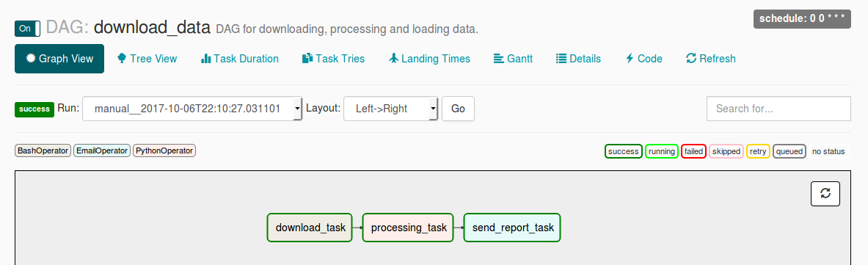868x265 pixels.
Task: Select the download_task node
Action: pyautogui.click(x=310, y=228)
